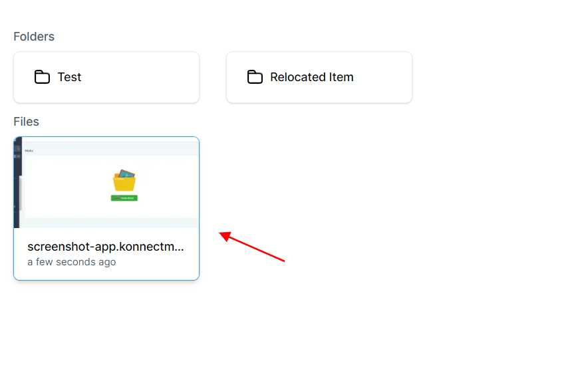Click the dark sidebar strip in the file preview
This screenshot has width=588, height=383.
(17, 182)
